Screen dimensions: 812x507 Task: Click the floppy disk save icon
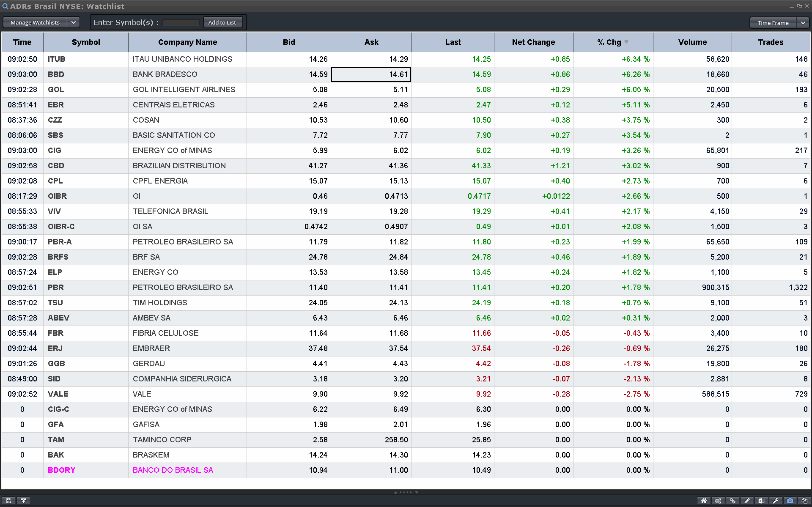click(x=8, y=501)
